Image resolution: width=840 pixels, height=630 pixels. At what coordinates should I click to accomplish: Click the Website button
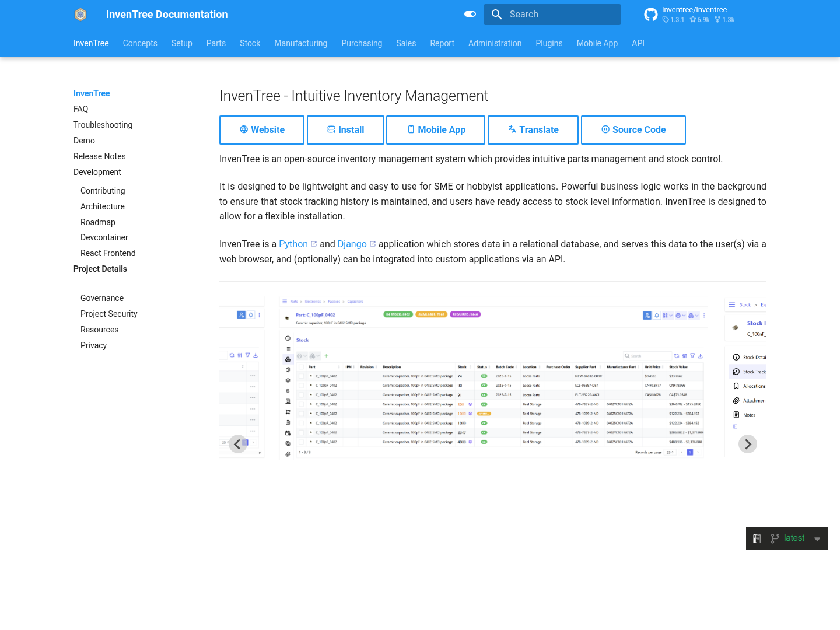point(262,130)
